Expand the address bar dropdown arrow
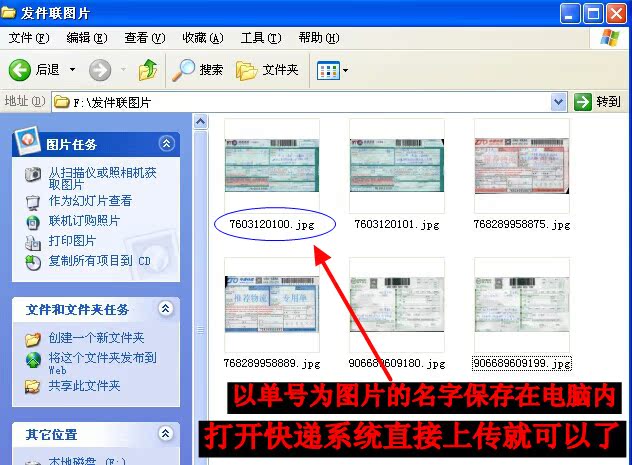Screen dimensions: 632x465 click(x=558, y=102)
